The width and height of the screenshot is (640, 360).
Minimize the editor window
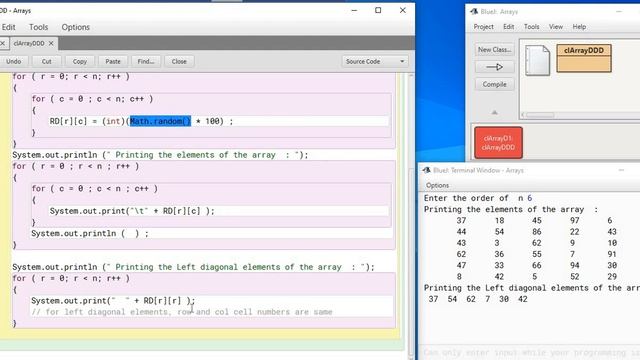(x=354, y=10)
